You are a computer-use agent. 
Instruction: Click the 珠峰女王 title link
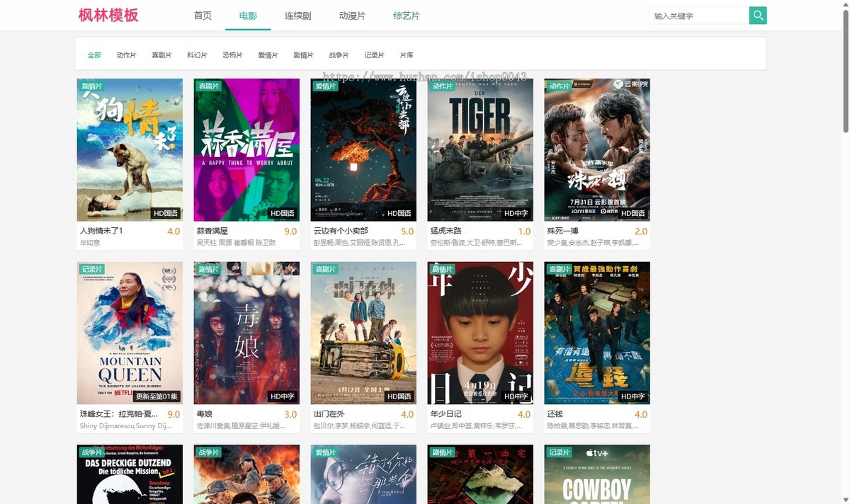click(118, 414)
